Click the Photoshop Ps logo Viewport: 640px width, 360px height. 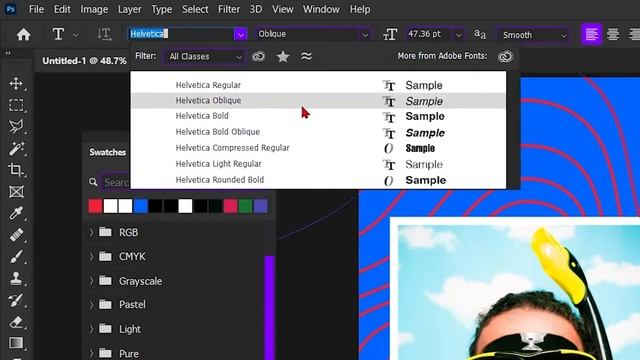point(11,9)
